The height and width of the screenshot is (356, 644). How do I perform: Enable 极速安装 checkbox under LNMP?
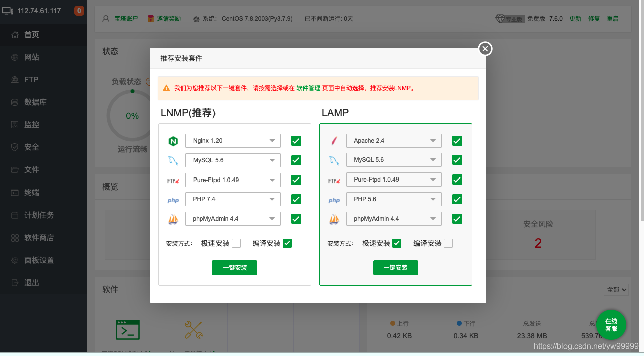(x=236, y=243)
